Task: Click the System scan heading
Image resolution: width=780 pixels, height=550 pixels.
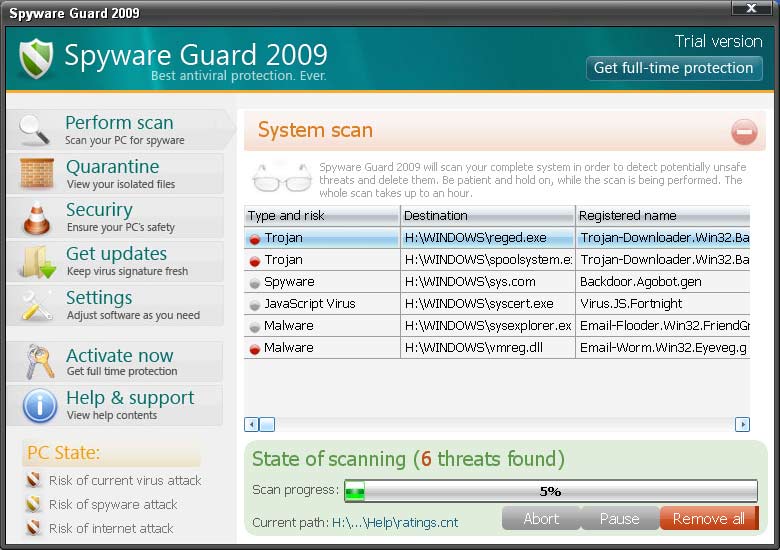Action: click(x=315, y=130)
